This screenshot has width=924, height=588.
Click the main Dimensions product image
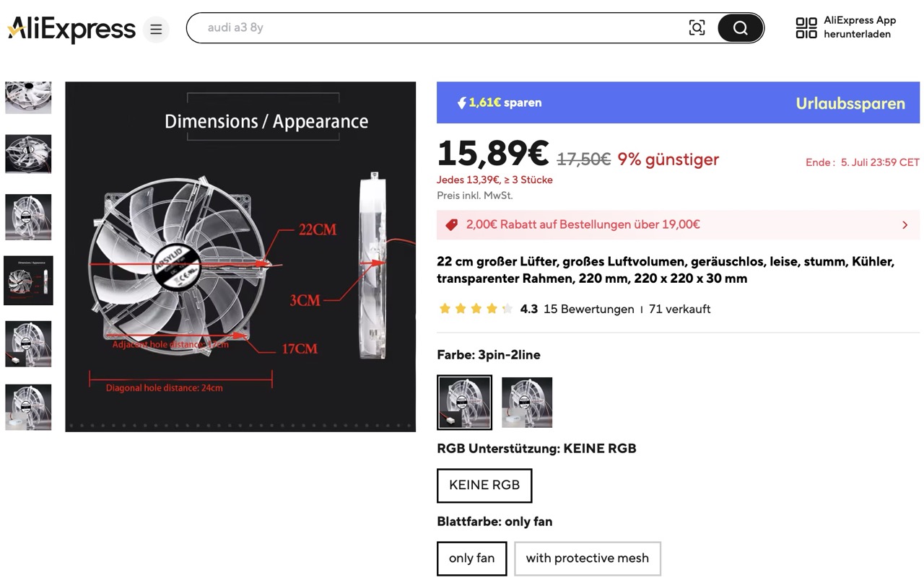point(240,257)
